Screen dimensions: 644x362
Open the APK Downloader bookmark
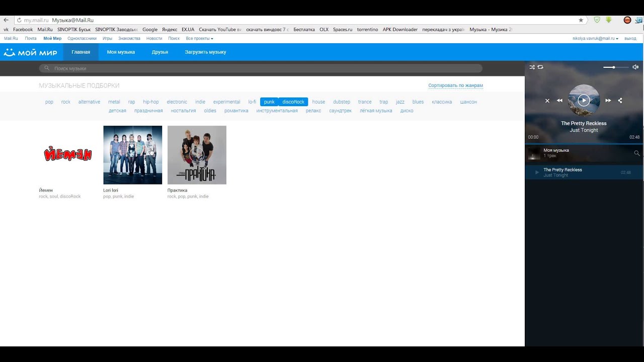[400, 30]
